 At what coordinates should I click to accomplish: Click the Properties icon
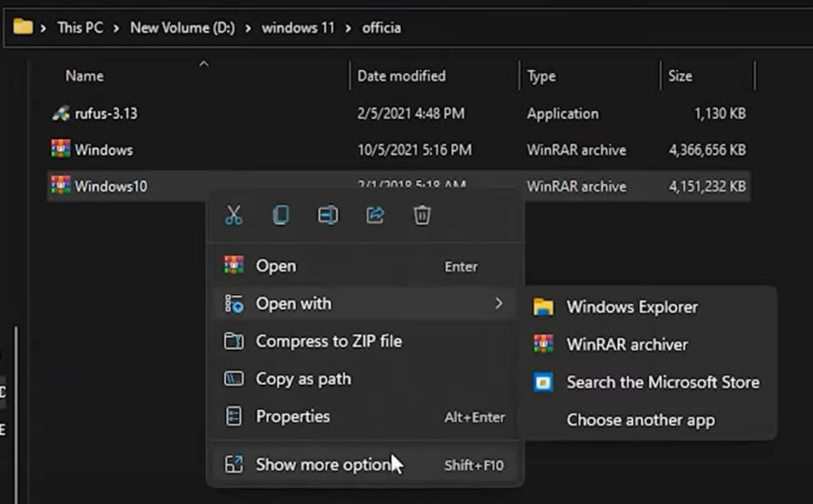(233, 416)
